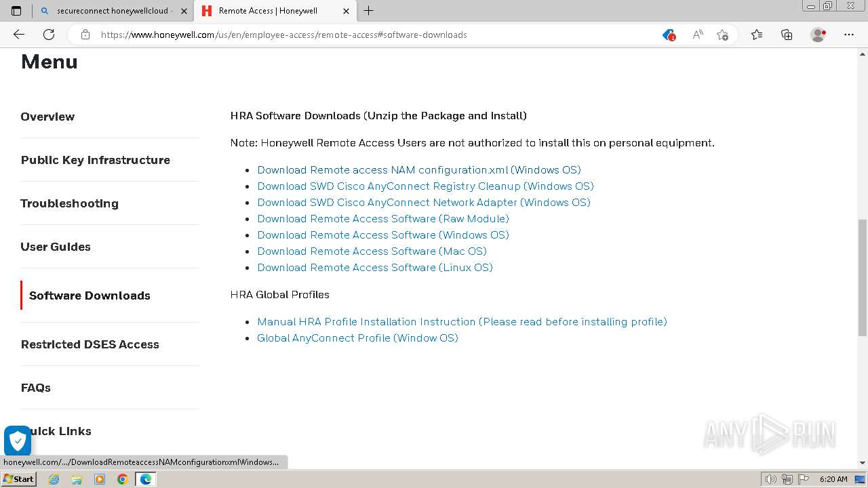Image resolution: width=868 pixels, height=488 pixels.
Task: Select 'HRA Global Profiles' heading text
Action: [280, 295]
